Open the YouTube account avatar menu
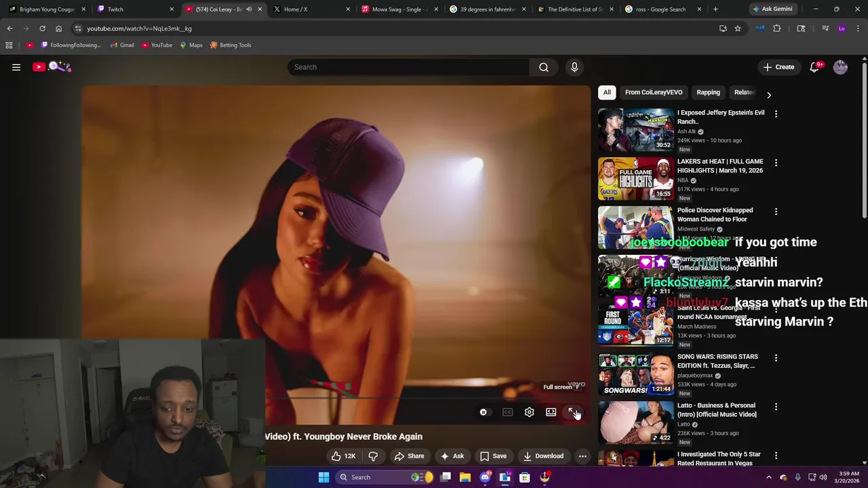The image size is (868, 488). point(840,67)
